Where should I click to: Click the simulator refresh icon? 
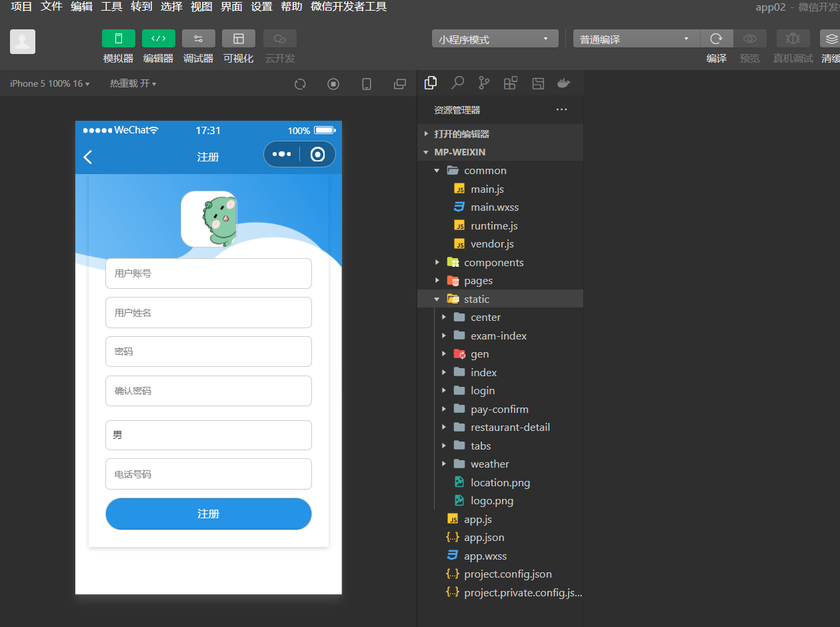(x=300, y=83)
